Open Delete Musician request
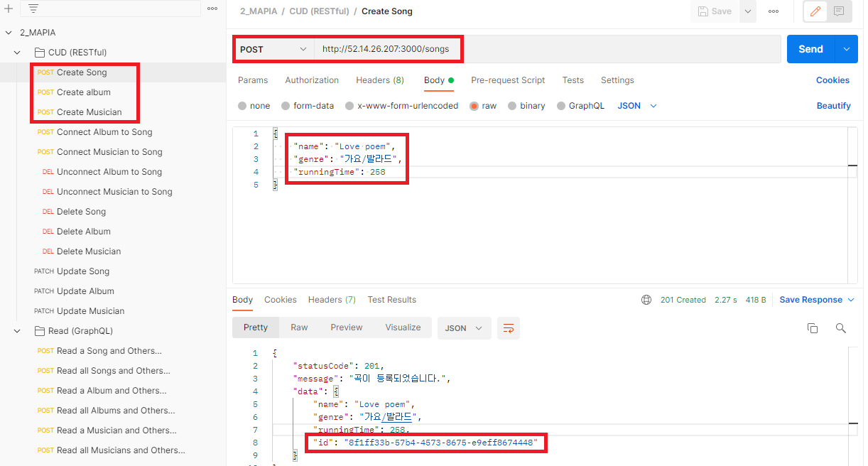This screenshot has width=868, height=466. tap(89, 251)
